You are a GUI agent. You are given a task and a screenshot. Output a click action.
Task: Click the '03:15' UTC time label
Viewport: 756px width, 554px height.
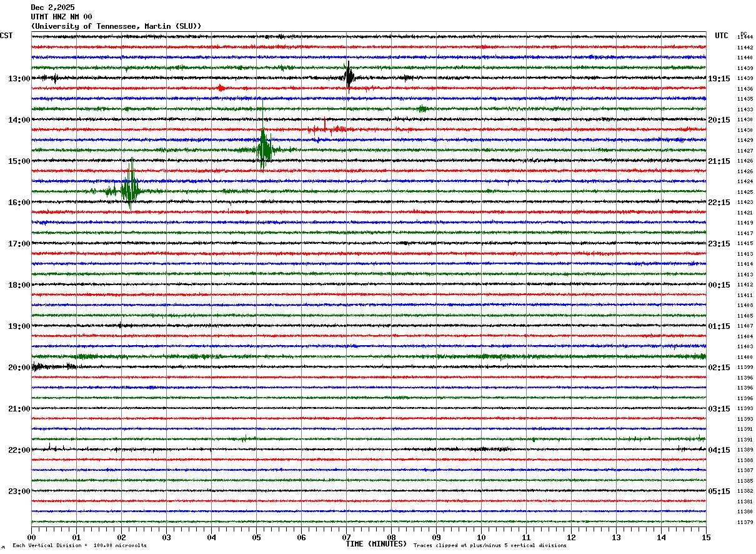point(719,408)
